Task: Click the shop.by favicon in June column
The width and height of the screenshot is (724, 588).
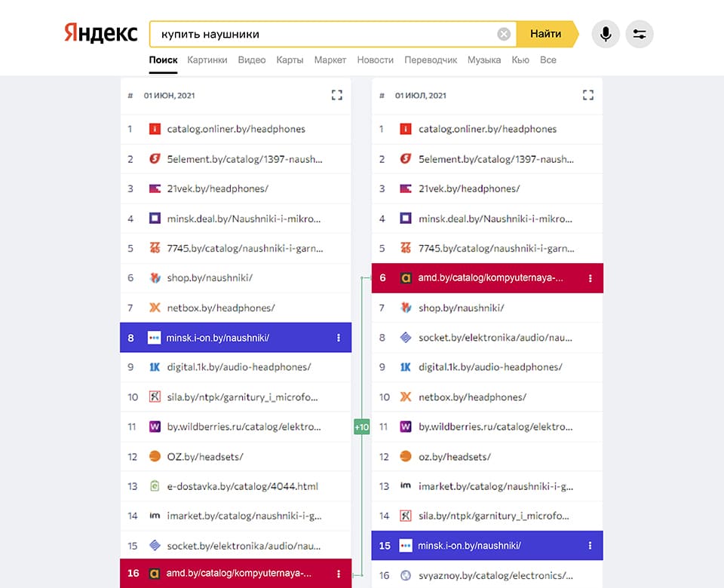Action: (x=155, y=278)
